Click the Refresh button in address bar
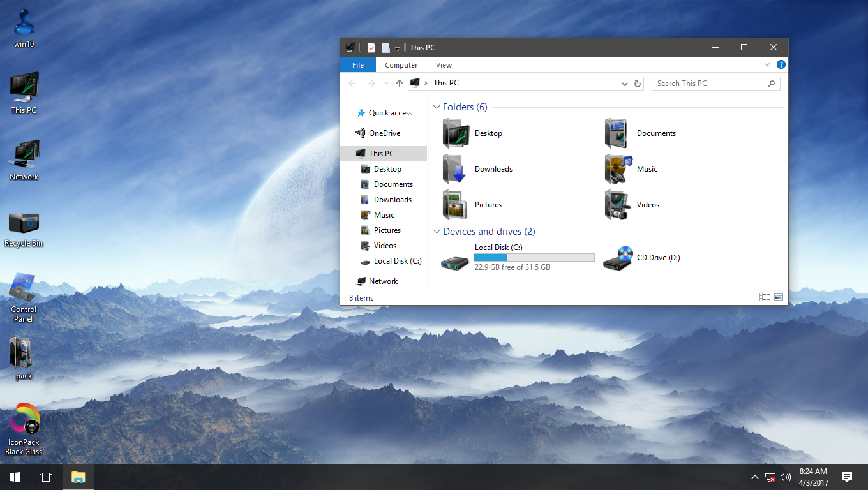 point(638,84)
